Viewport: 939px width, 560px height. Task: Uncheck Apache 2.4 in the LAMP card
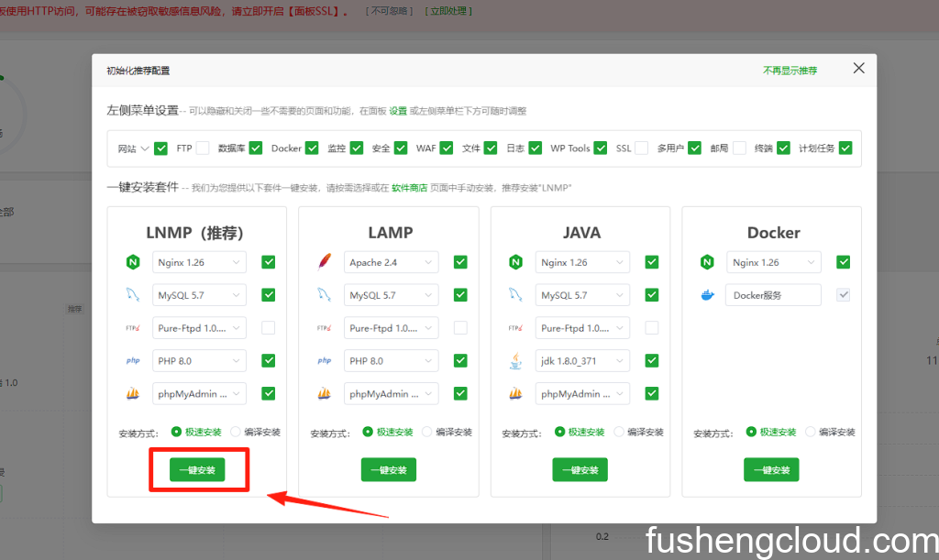tap(460, 262)
